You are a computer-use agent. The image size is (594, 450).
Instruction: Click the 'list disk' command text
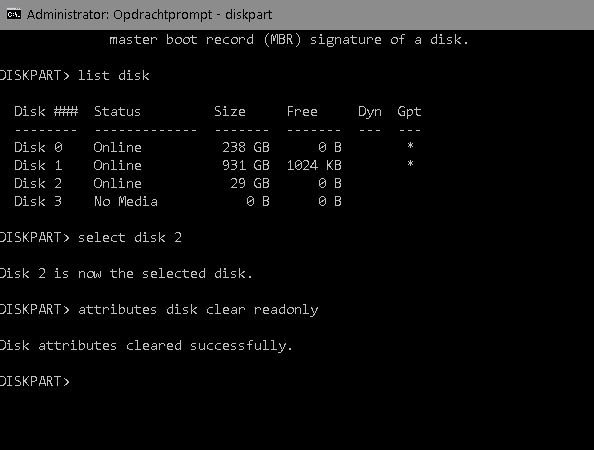tap(114, 75)
